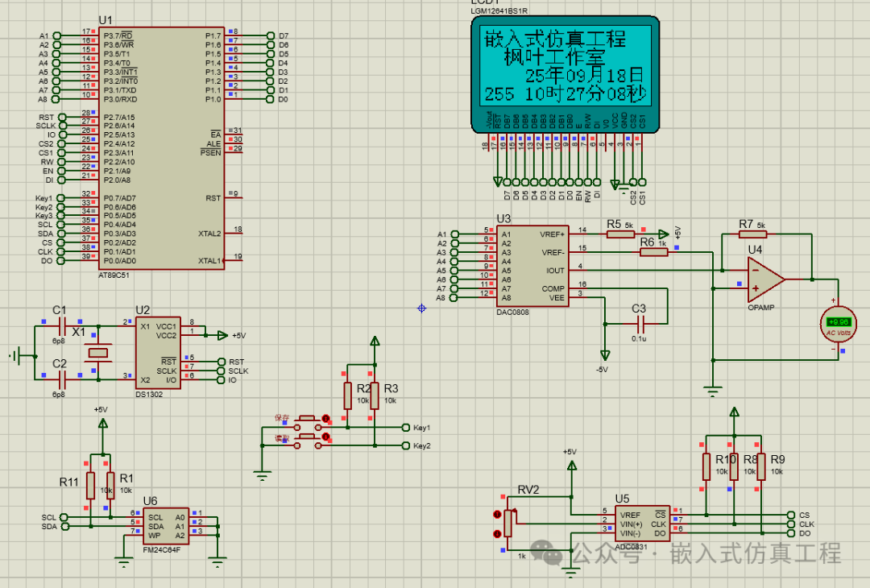Image resolution: width=870 pixels, height=588 pixels.
Task: Select capacitor C1 above the crystal
Action: pos(61,325)
